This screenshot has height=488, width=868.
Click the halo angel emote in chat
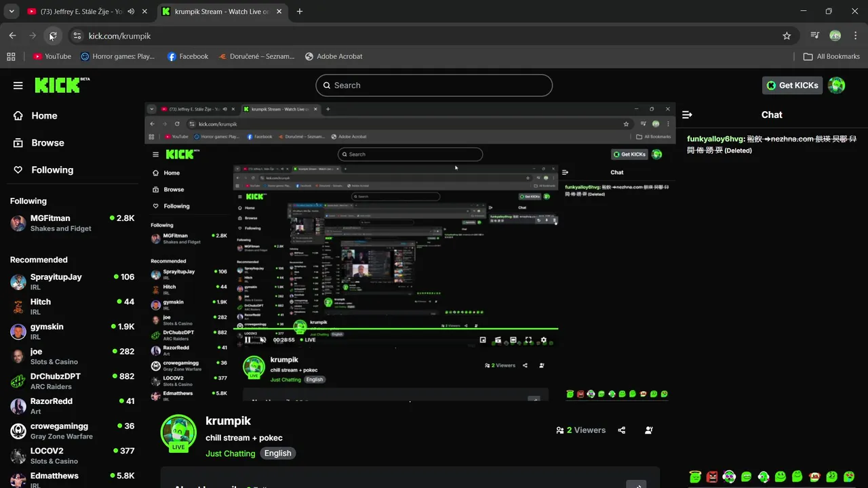[694, 476]
